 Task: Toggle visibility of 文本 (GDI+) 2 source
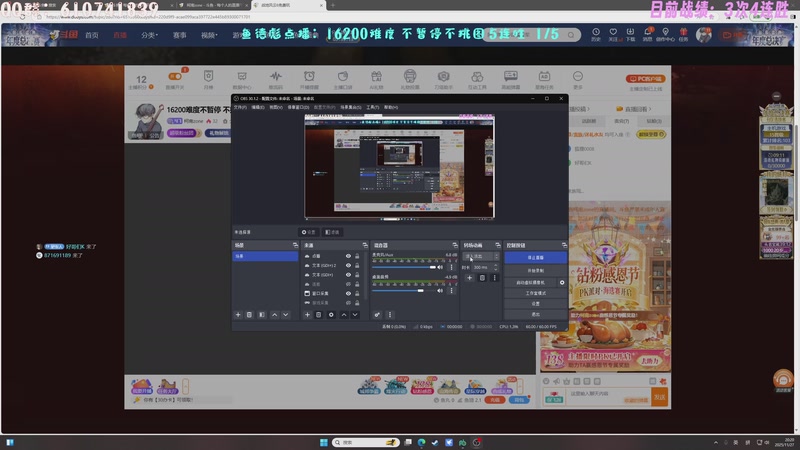(348, 265)
